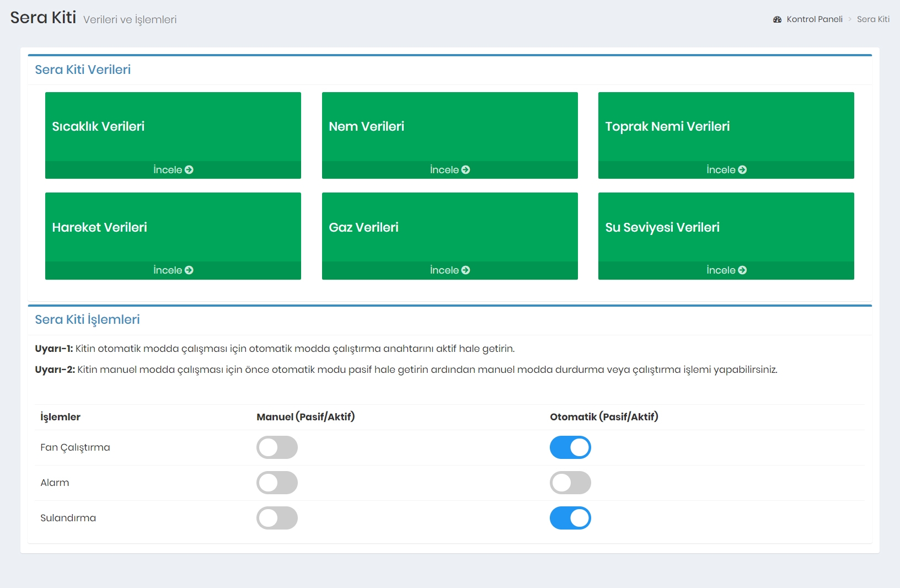The width and height of the screenshot is (900, 588).
Task: Turn off automatic Sulandırma switch
Action: (x=570, y=518)
